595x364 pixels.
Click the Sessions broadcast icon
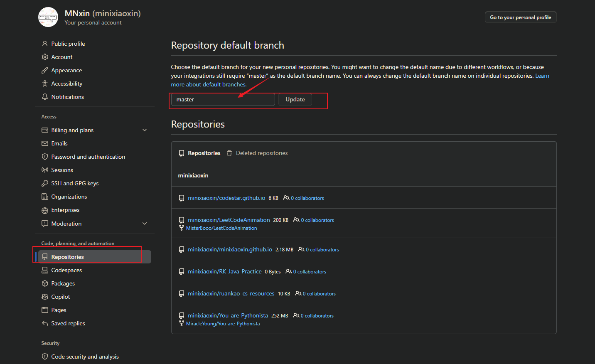pos(45,170)
